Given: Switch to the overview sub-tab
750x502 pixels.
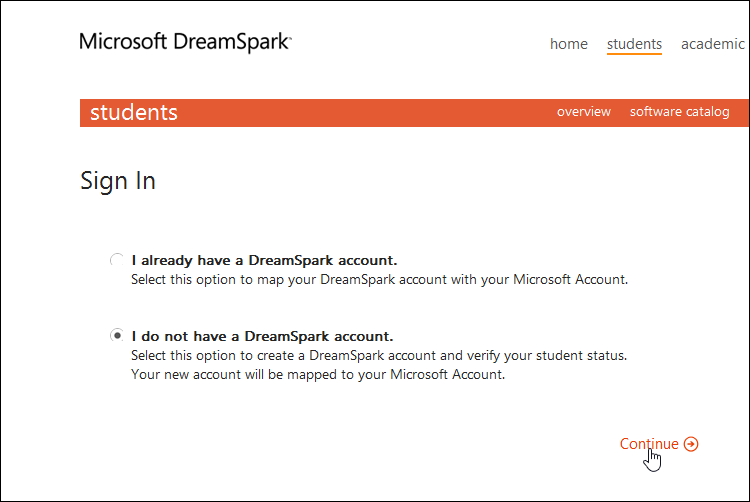Looking at the screenshot, I should coord(584,112).
